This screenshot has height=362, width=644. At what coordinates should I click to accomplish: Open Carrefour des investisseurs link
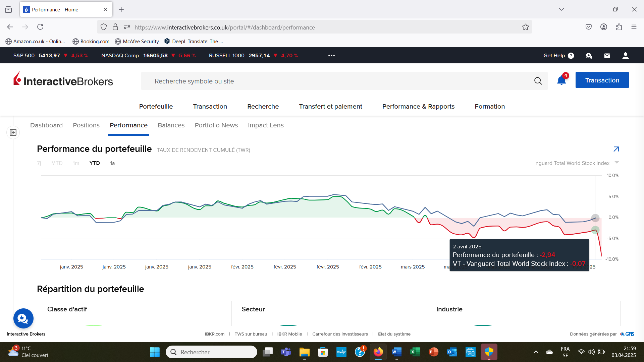[x=340, y=334]
